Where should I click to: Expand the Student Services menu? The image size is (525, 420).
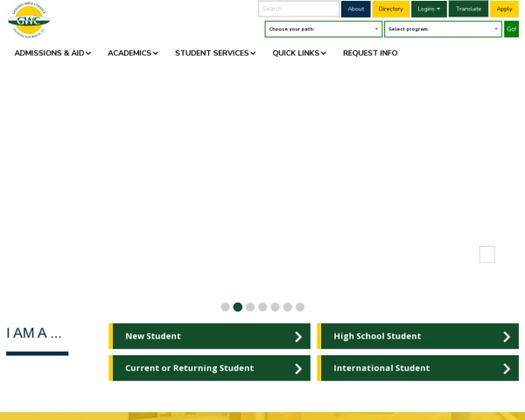[x=215, y=53]
